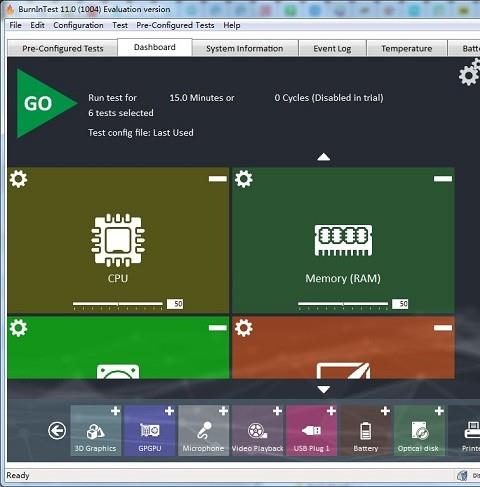Remove the orange tile test with minus

(x=443, y=328)
